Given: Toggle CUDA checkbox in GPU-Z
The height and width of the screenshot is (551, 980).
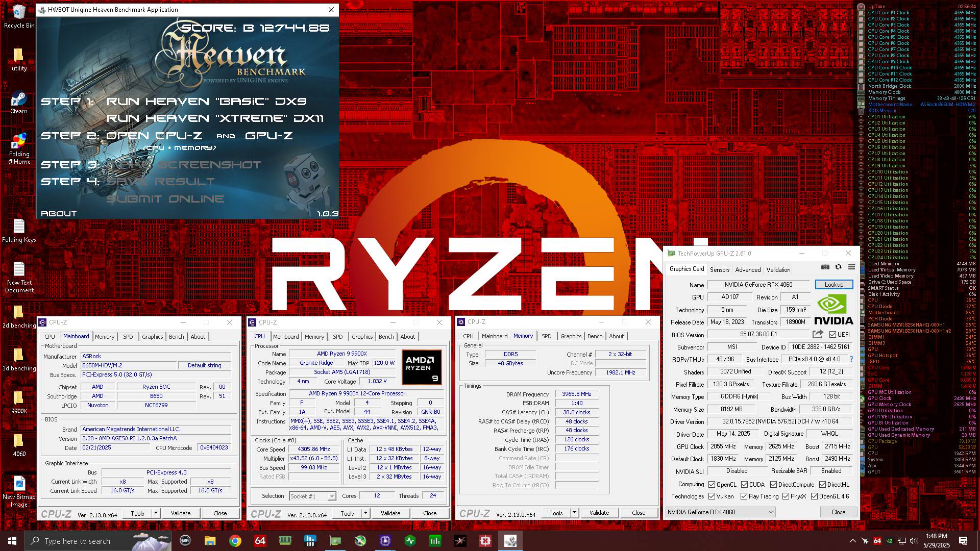Looking at the screenshot, I should pos(744,484).
